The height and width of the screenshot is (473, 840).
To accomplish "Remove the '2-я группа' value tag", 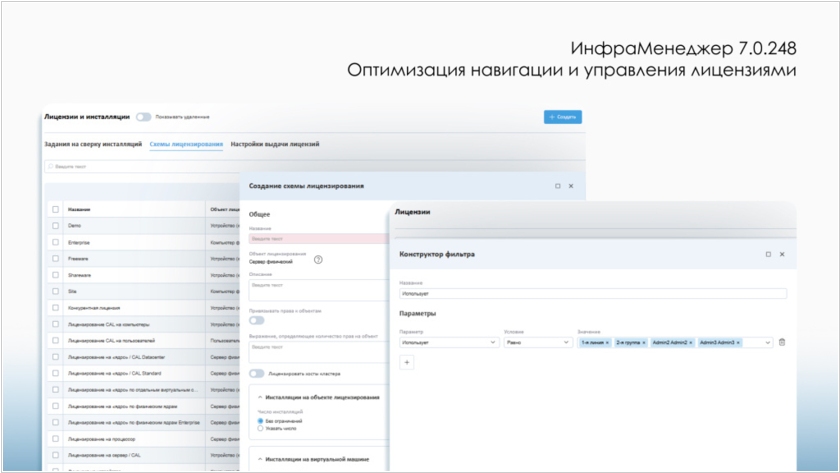I will (643, 342).
